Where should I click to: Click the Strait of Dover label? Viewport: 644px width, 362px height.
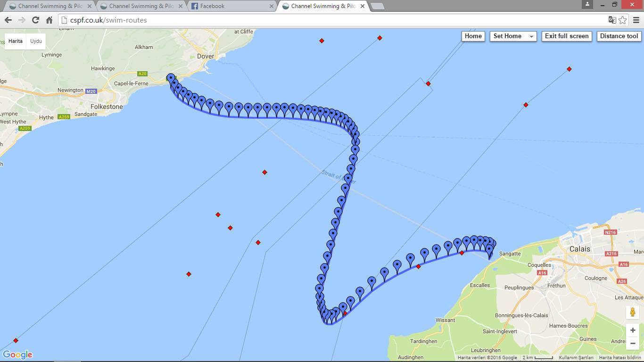(x=339, y=177)
